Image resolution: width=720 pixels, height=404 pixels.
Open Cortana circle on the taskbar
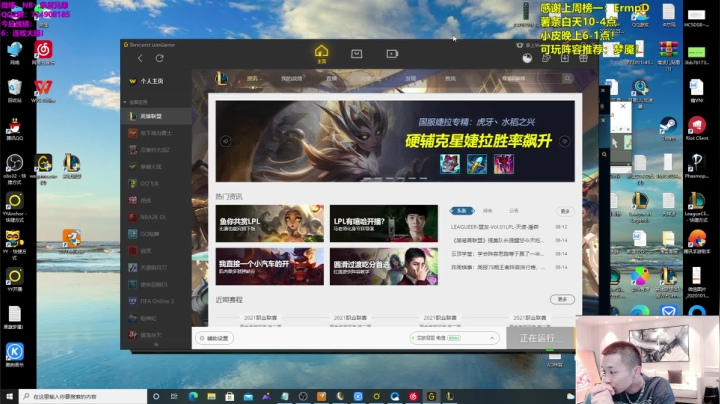(156, 396)
